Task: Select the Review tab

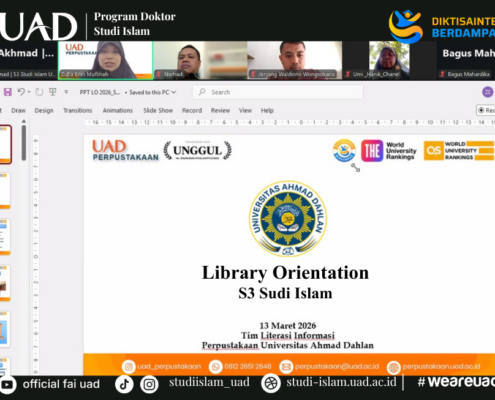Action: pyautogui.click(x=220, y=110)
